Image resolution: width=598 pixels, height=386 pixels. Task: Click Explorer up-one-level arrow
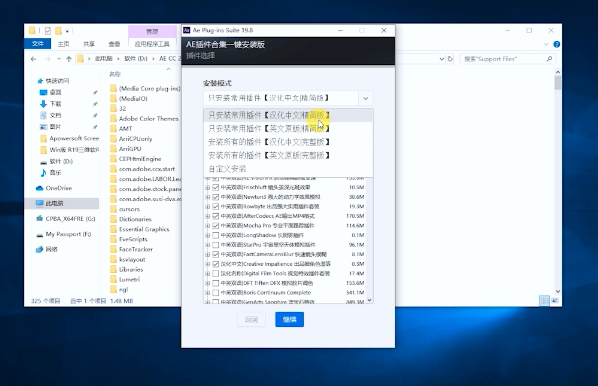(69, 59)
